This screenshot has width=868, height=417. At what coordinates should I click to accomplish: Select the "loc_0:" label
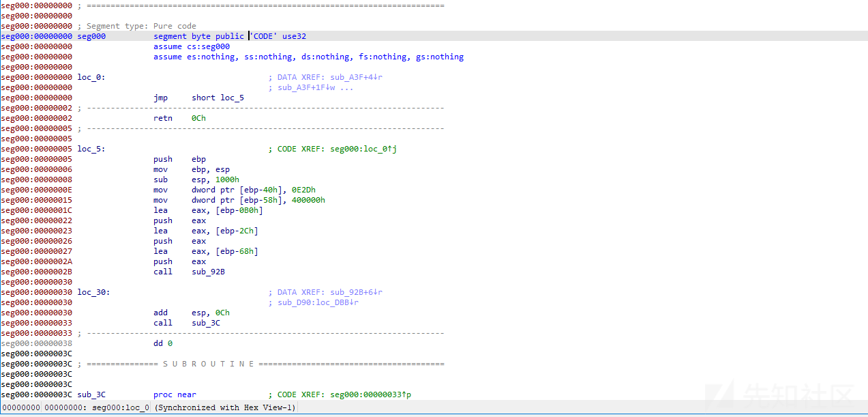point(91,77)
